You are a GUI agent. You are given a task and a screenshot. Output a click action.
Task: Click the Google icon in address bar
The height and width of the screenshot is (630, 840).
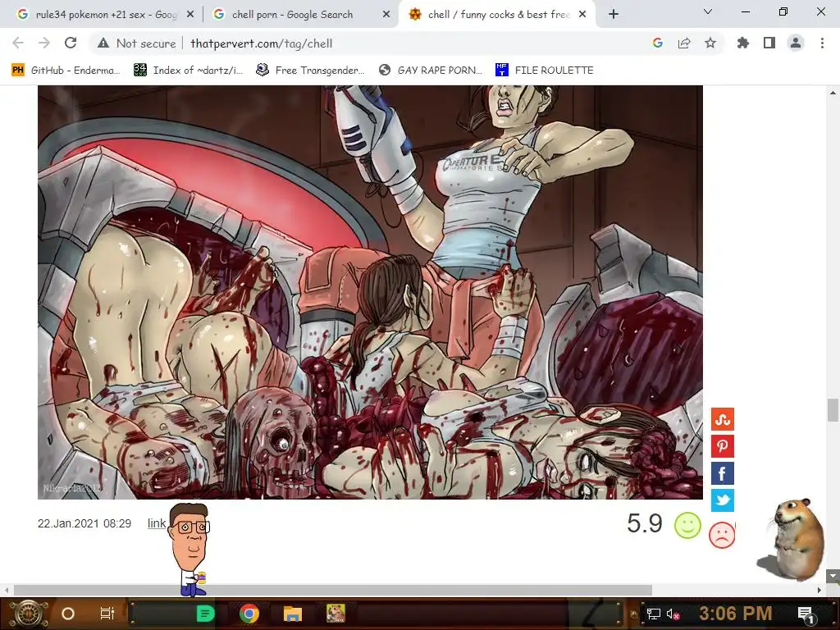pyautogui.click(x=658, y=43)
